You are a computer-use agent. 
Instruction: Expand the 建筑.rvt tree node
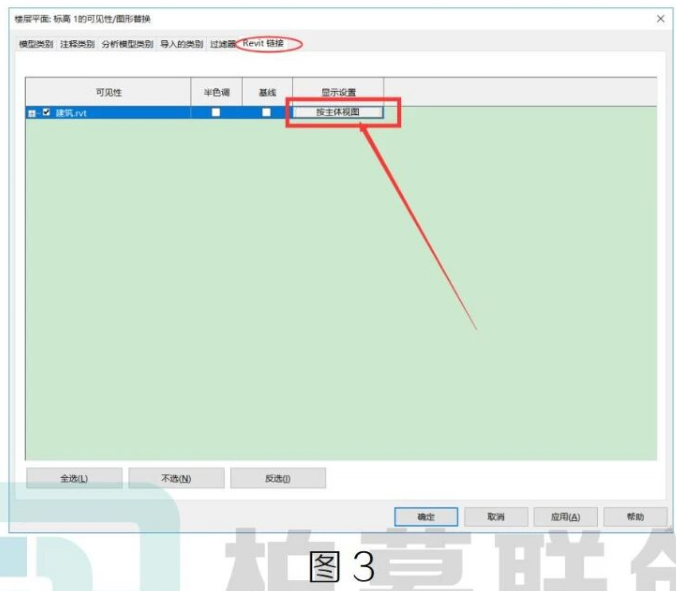click(x=31, y=113)
